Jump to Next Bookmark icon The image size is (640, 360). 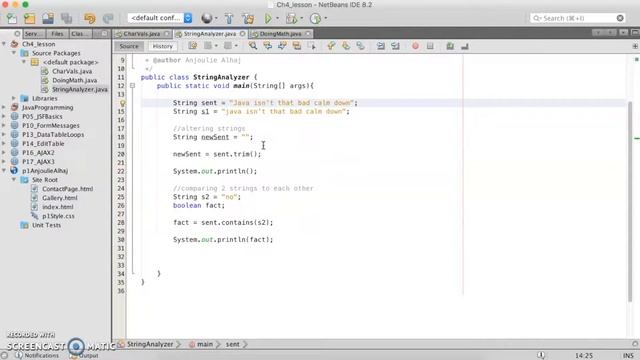coord(346,46)
